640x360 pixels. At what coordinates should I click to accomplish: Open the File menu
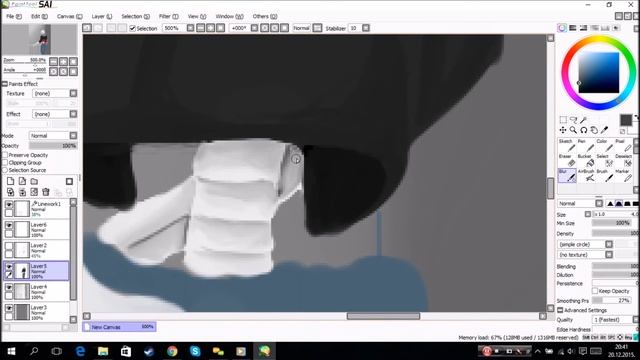click(x=14, y=16)
